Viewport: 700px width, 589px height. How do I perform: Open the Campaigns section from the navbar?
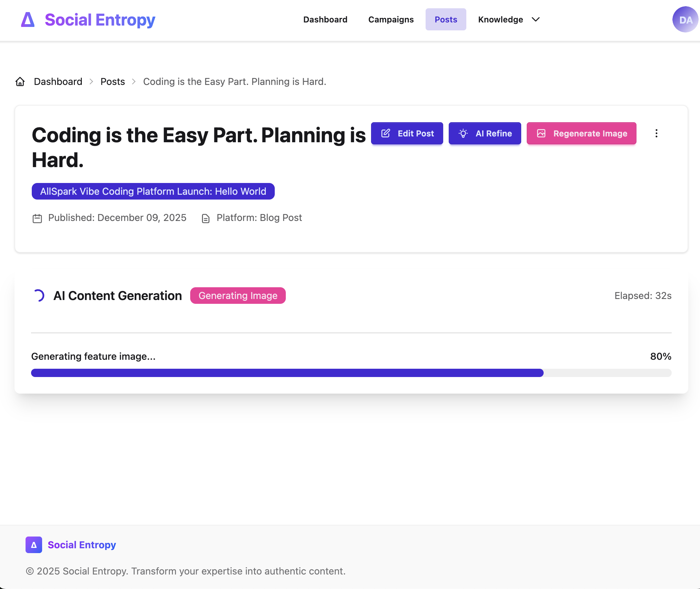[x=391, y=19]
